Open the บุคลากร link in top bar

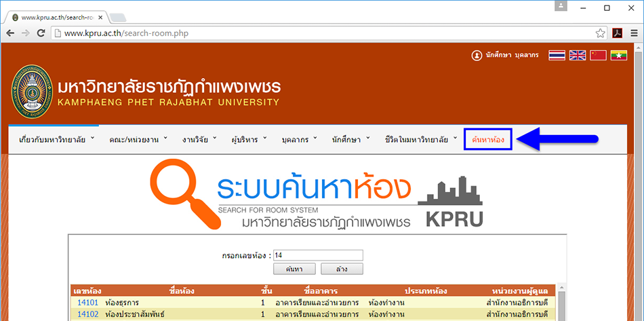pos(527,56)
